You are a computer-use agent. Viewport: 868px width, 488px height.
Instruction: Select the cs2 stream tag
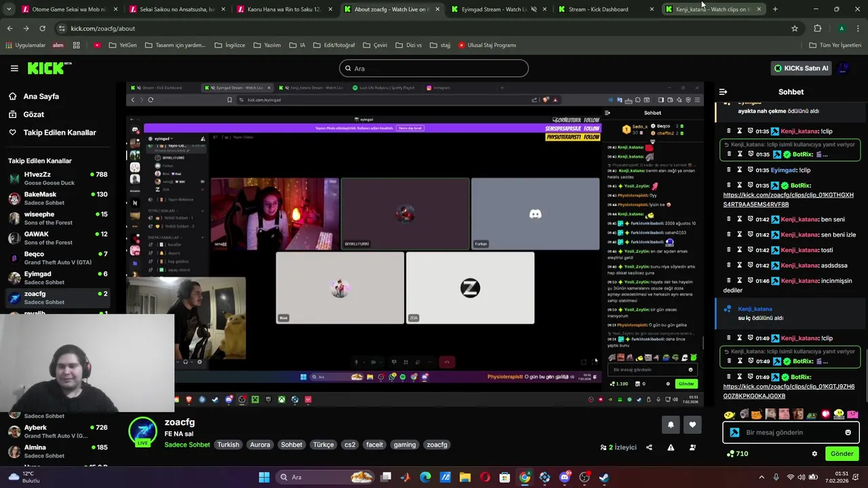click(x=350, y=445)
